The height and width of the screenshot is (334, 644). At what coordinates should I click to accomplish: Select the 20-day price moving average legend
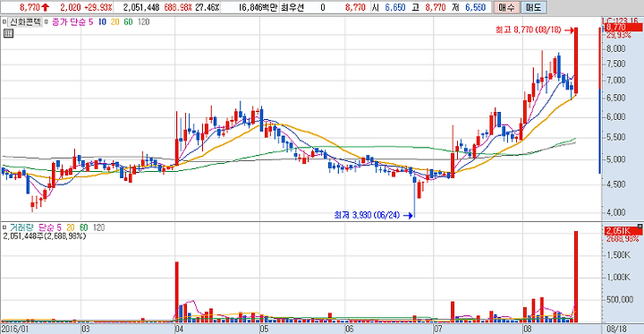click(x=115, y=22)
